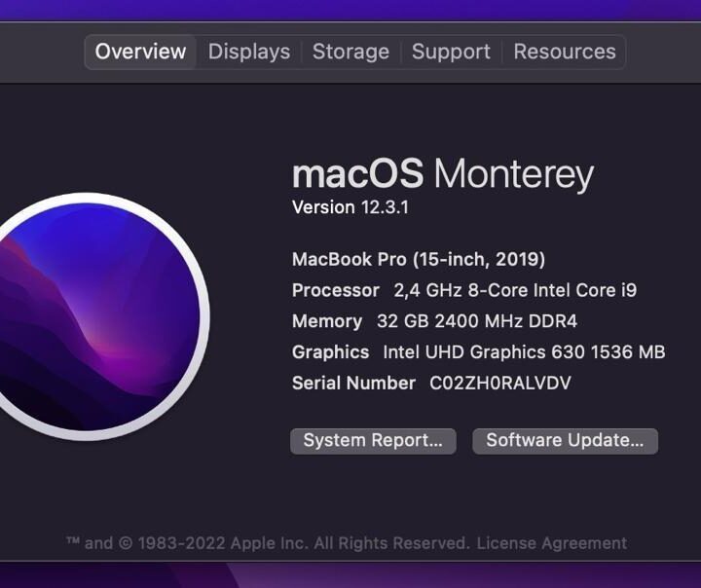Switch to the Overview tab
701x588 pixels.
140,52
